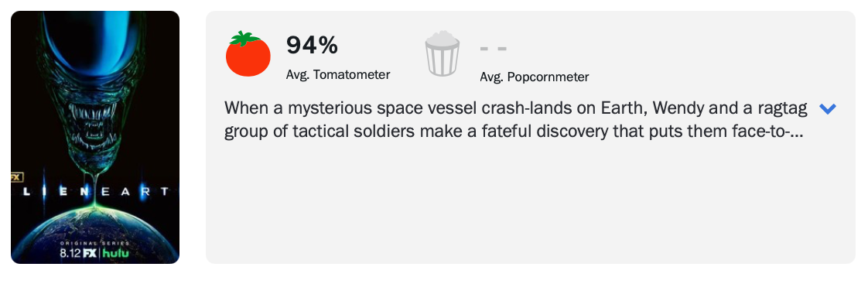This screenshot has height=301, width=868.
Task: Click the 8.12 premiere date on poster
Action: (x=70, y=254)
